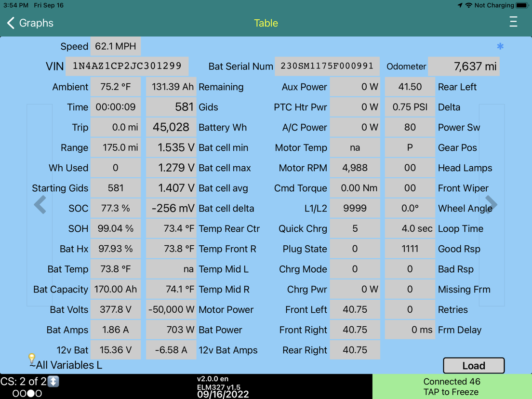Image resolution: width=532 pixels, height=399 pixels.
Task: Tap the Battery Wh value 45,028
Action: [172, 127]
